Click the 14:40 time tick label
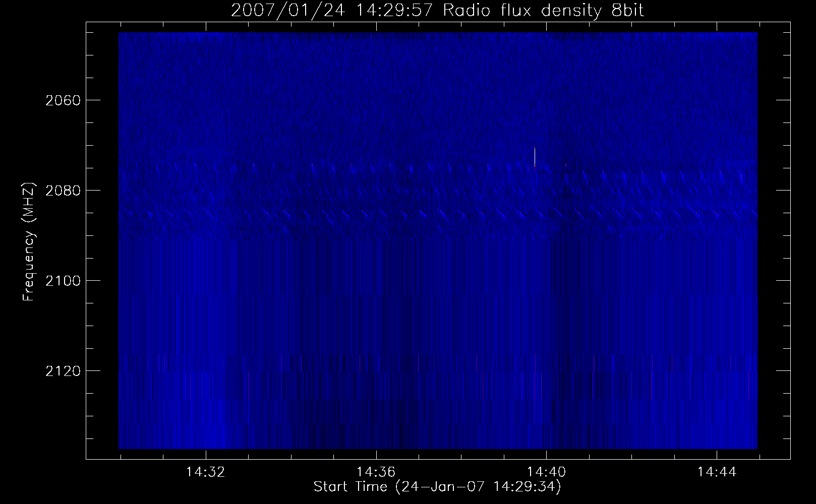 pos(547,472)
